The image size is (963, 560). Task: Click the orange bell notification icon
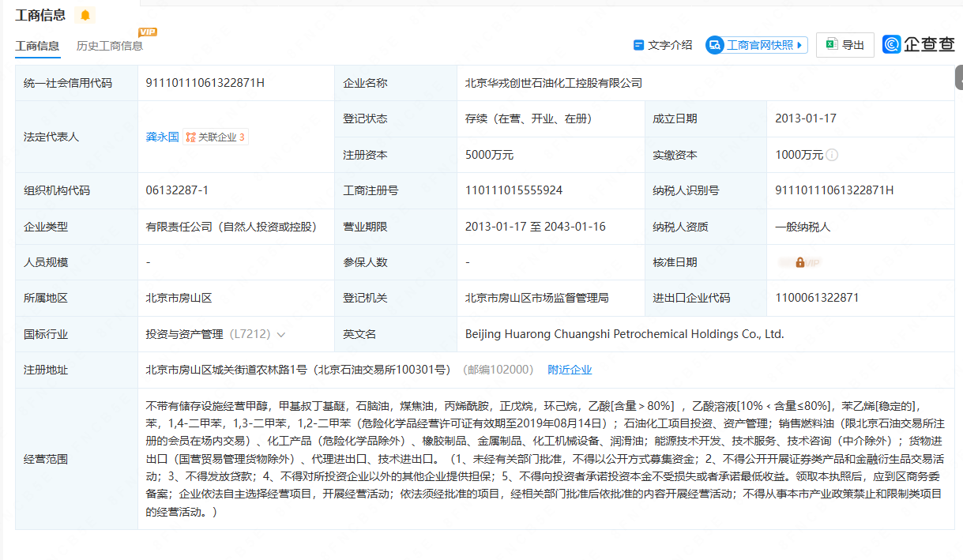tap(85, 15)
